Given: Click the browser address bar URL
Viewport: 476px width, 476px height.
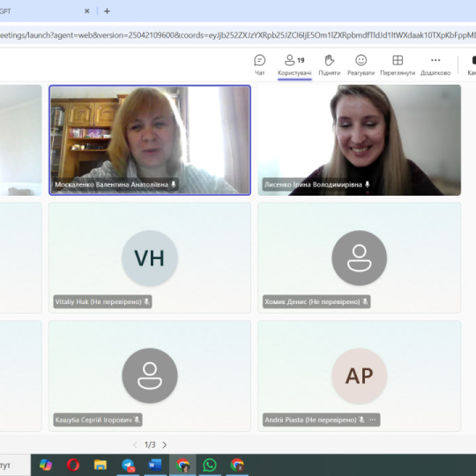Looking at the screenshot, I should coord(238,35).
